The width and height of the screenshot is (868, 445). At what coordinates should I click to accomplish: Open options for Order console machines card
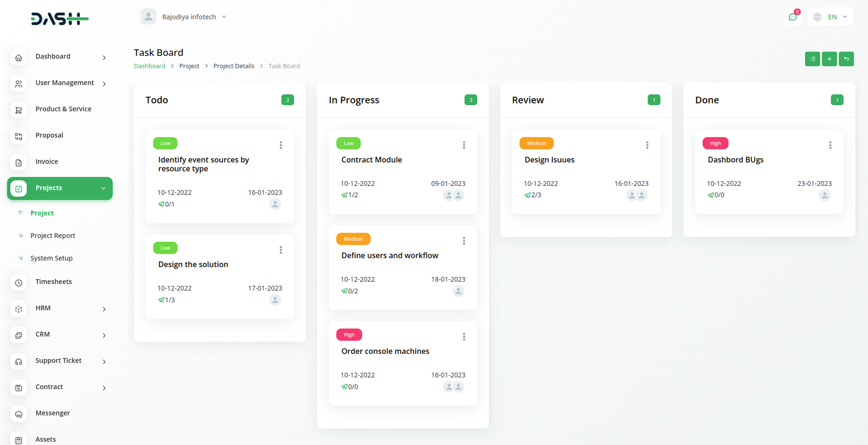point(464,337)
